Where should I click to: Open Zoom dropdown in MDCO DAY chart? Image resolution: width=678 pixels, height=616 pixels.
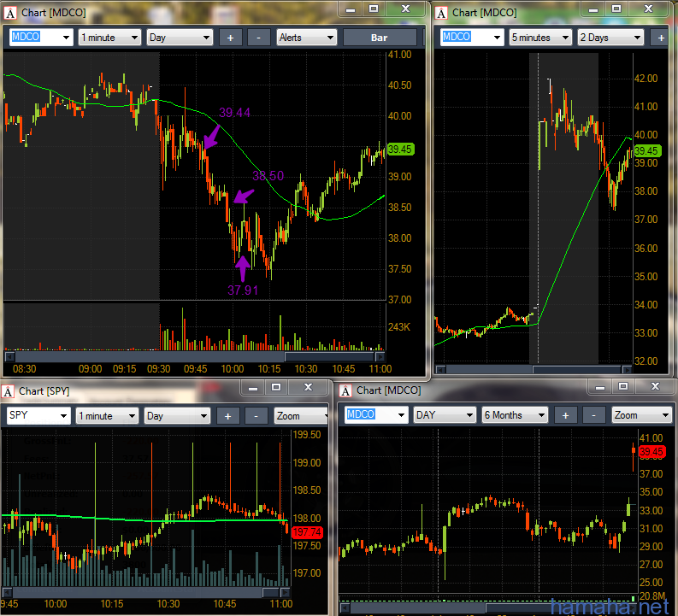(642, 415)
